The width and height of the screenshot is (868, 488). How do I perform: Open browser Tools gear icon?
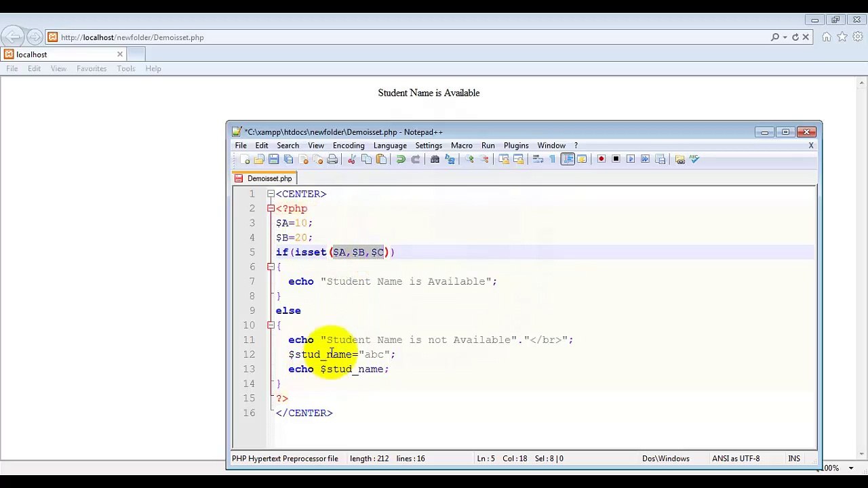pyautogui.click(x=858, y=37)
